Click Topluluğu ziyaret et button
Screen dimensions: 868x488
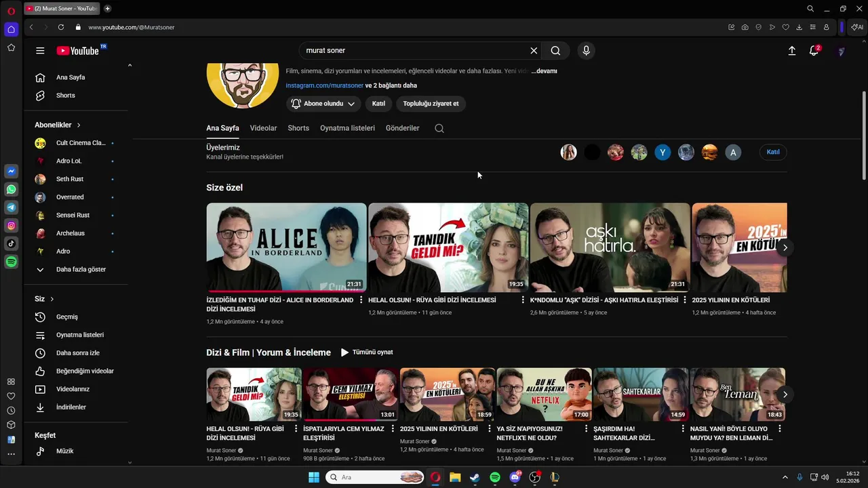click(431, 104)
